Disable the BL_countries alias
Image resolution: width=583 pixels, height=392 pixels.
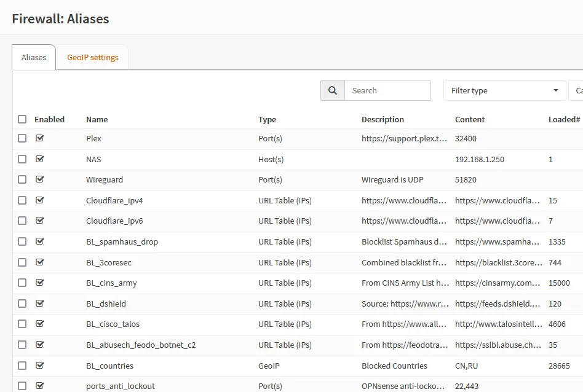pyautogui.click(x=40, y=365)
